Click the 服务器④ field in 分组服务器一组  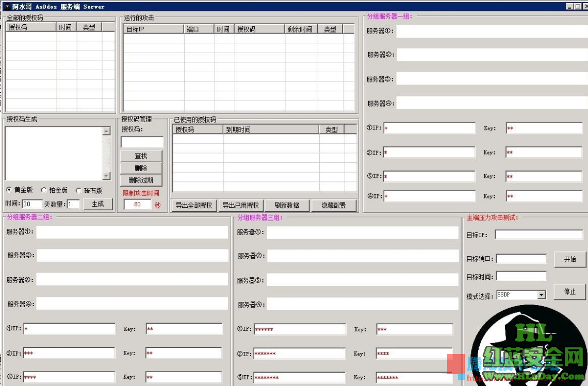pos(492,103)
